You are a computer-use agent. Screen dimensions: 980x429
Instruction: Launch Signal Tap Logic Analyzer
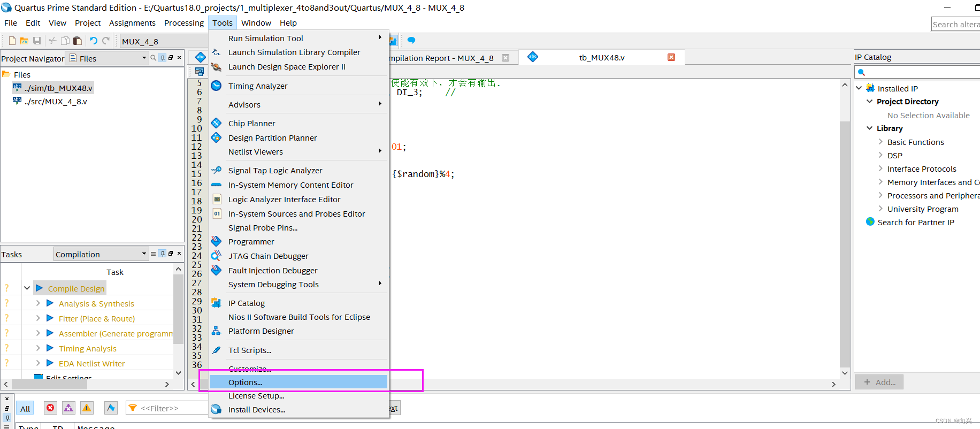click(x=298, y=170)
